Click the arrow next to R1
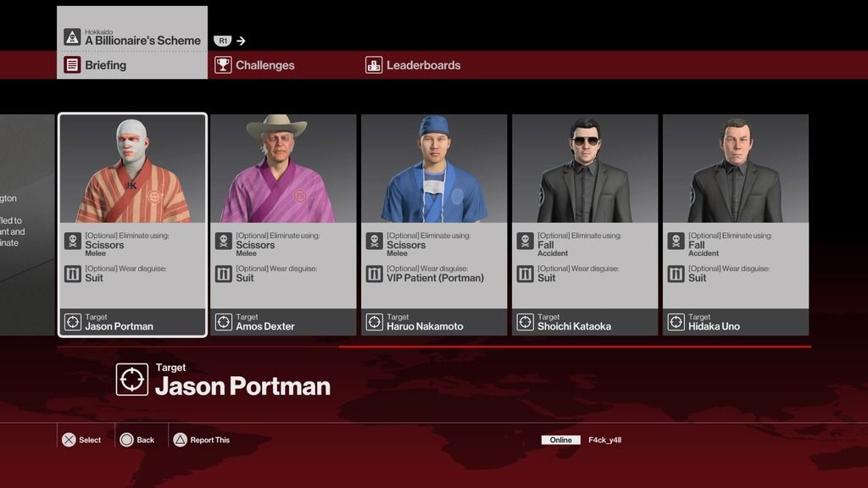This screenshot has width=868, height=488. pyautogui.click(x=241, y=41)
